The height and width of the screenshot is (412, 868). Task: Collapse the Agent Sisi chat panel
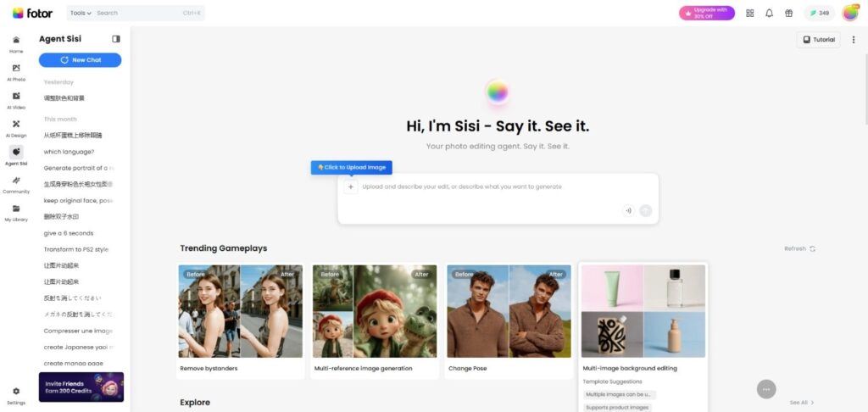pos(116,39)
